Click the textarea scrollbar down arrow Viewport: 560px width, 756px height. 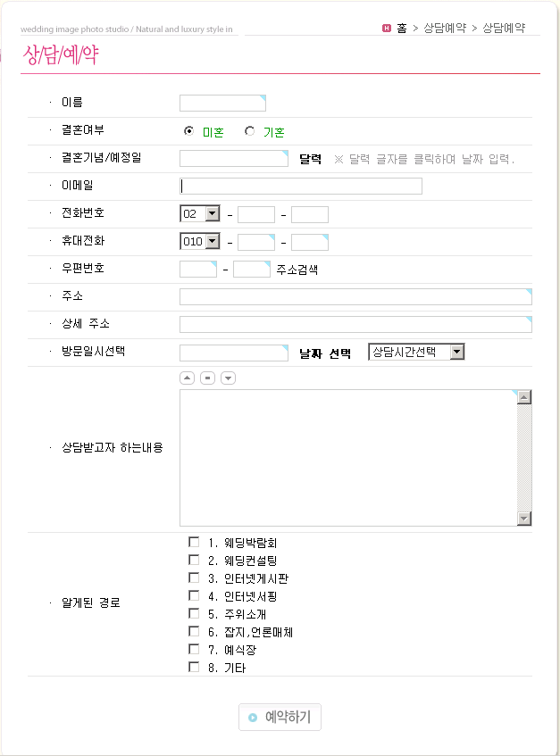[524, 519]
